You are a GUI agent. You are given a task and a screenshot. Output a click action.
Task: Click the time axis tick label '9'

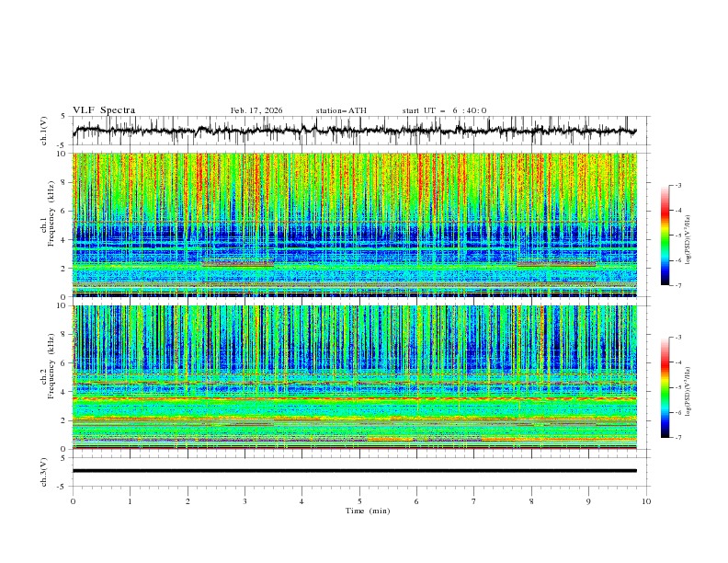pyautogui.click(x=588, y=501)
